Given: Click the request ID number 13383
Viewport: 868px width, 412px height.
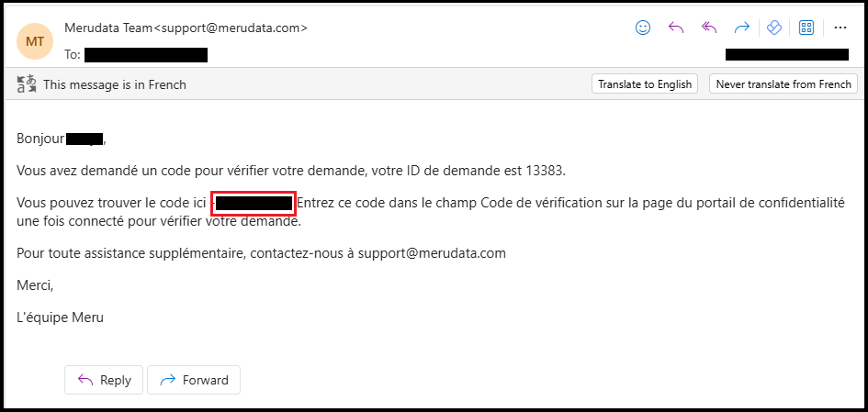Looking at the screenshot, I should 545,170.
